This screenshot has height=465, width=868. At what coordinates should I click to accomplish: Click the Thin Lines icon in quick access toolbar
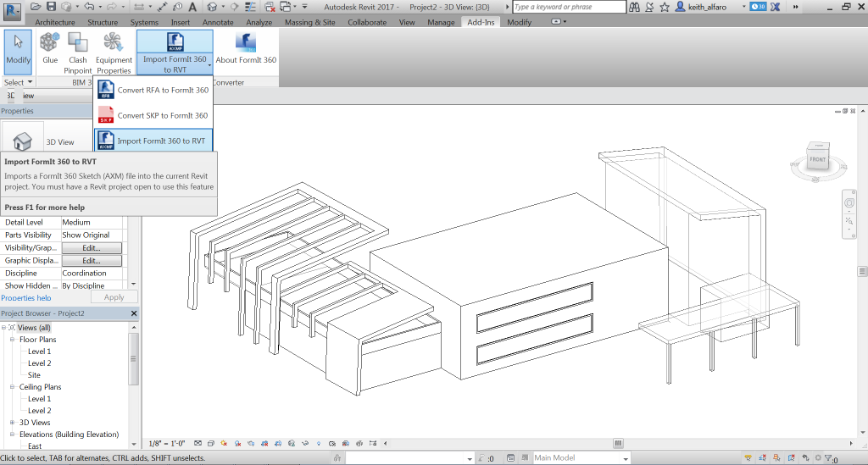coord(250,7)
